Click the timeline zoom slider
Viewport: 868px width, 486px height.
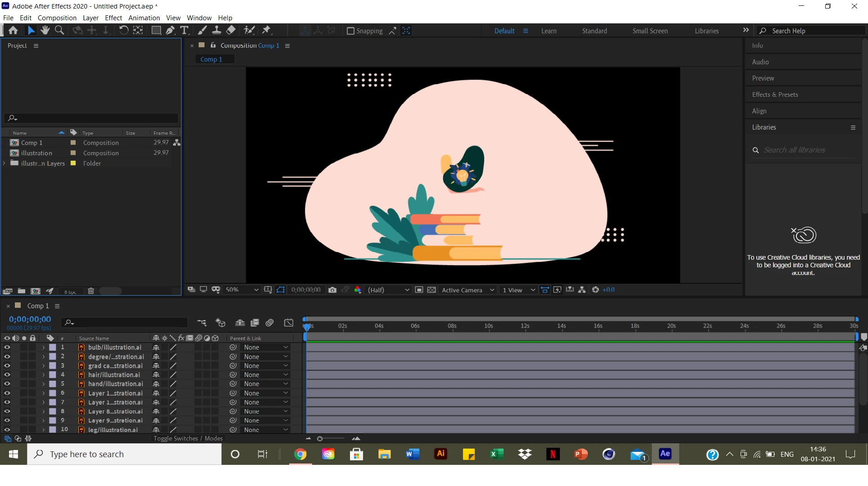click(x=320, y=438)
